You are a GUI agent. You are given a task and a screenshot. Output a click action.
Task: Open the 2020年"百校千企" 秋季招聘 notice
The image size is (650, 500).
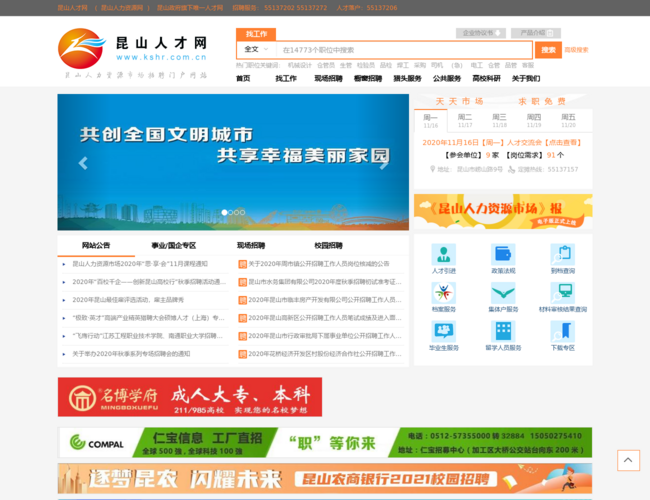click(x=149, y=282)
